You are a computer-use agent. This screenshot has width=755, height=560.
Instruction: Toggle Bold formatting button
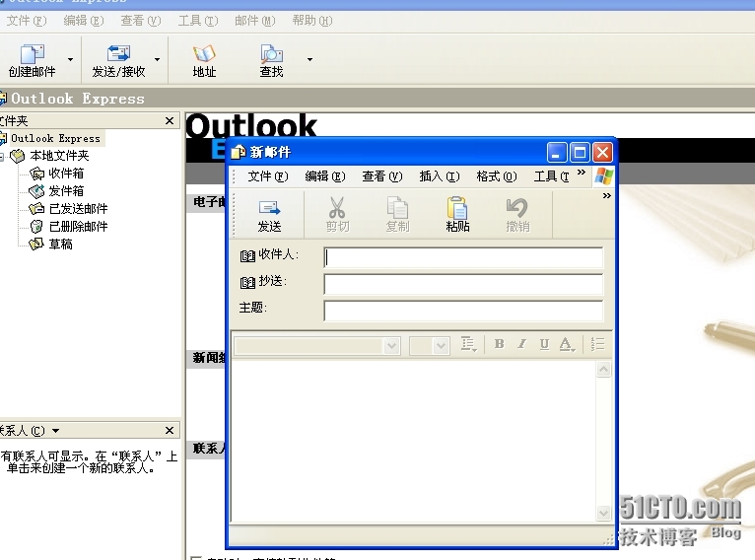pos(500,344)
